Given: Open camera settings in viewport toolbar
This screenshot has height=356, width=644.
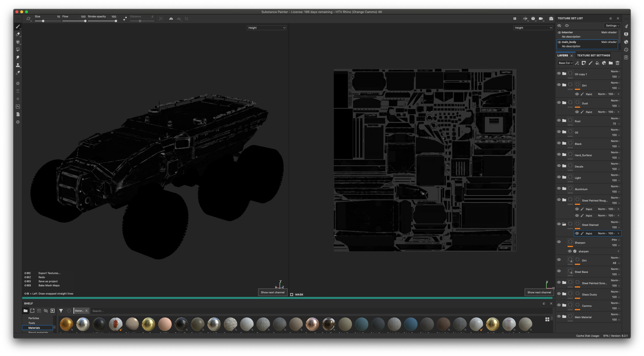Looking at the screenshot, I should click(x=541, y=19).
